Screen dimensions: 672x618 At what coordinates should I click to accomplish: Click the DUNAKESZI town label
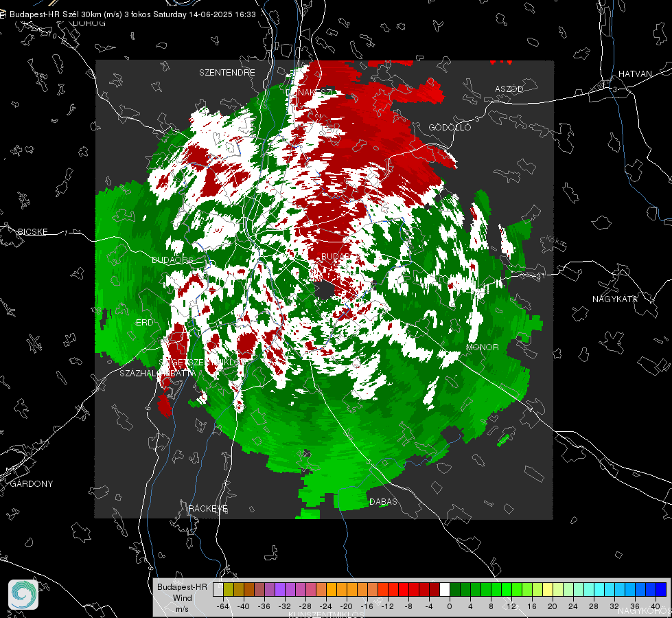311,92
